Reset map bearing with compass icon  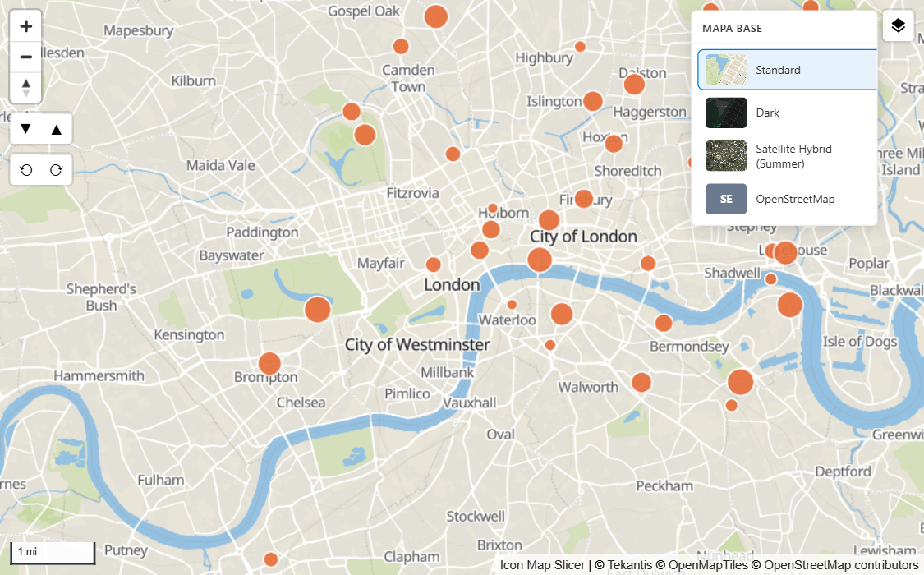pos(26,87)
